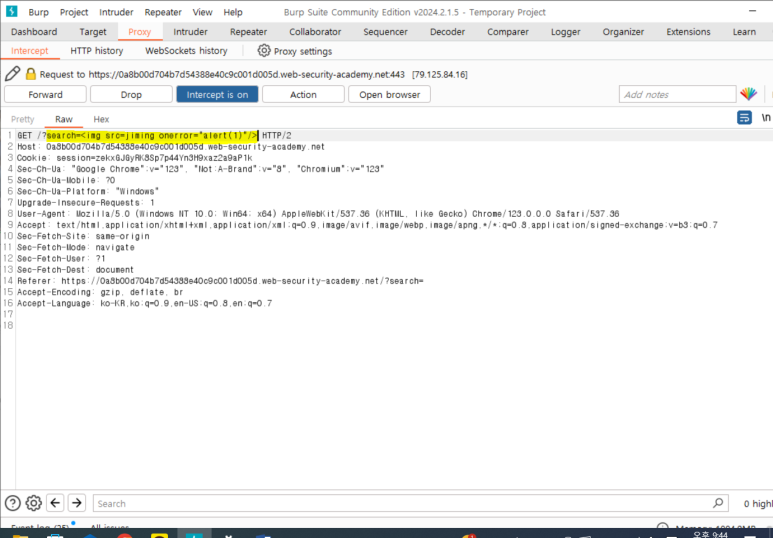Switch to the Repeater tab
This screenshot has width=773, height=538.
(x=248, y=32)
